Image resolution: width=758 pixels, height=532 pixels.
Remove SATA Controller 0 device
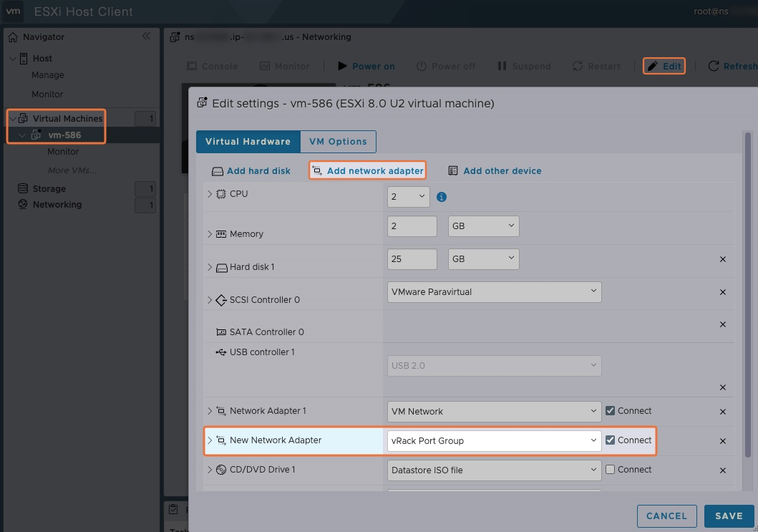[x=723, y=324]
